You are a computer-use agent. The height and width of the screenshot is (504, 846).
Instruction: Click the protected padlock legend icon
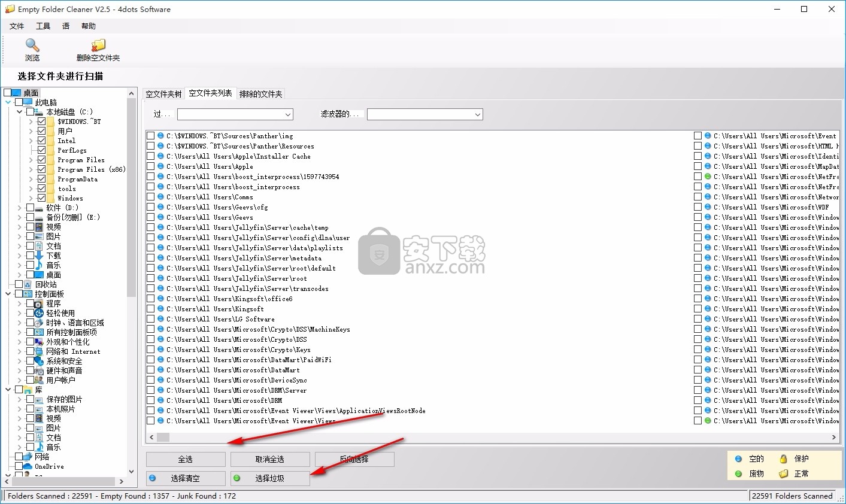pyautogui.click(x=783, y=459)
